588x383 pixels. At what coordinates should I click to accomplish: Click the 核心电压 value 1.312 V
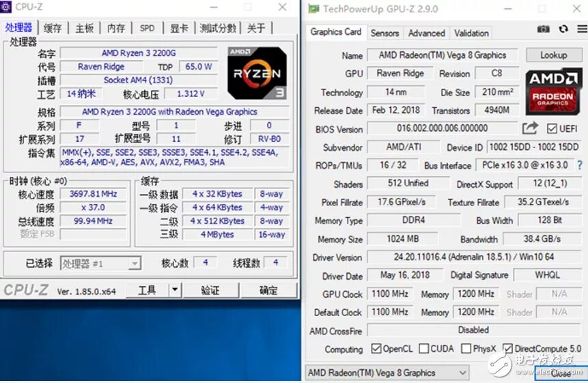(x=191, y=94)
